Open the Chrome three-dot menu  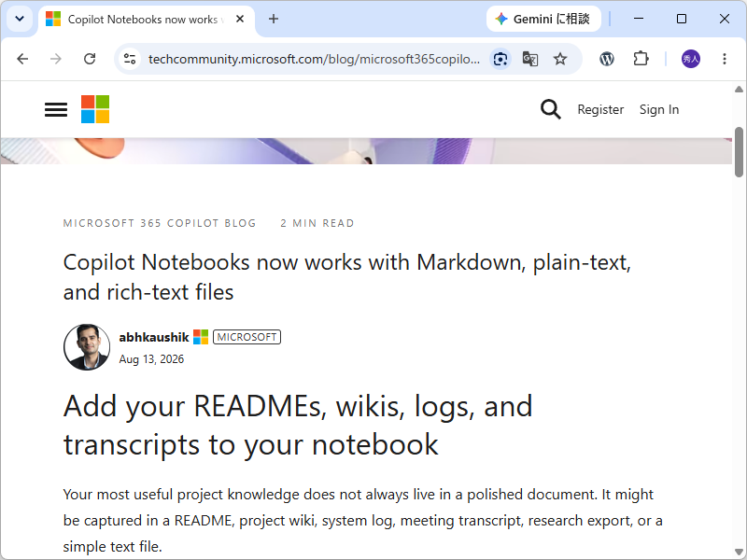coord(725,59)
